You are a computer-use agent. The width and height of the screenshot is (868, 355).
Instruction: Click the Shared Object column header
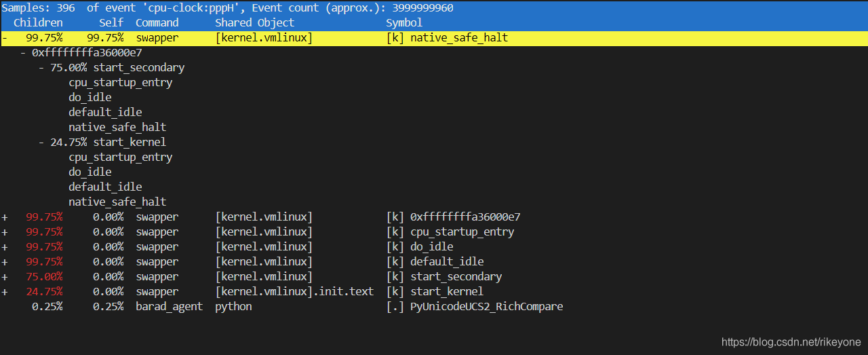[x=255, y=23]
